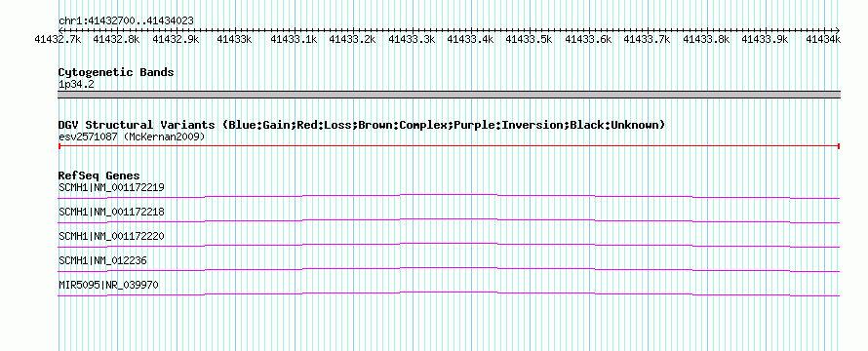868x351 pixels.
Task: Click the 41433.8k ruler label
Action: [x=706, y=39]
